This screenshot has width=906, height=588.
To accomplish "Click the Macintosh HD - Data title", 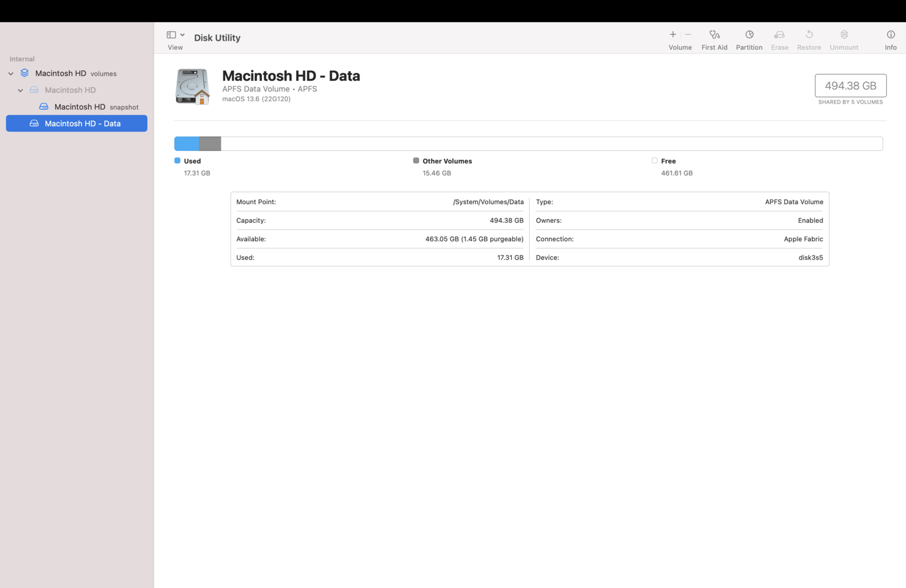I will (291, 76).
